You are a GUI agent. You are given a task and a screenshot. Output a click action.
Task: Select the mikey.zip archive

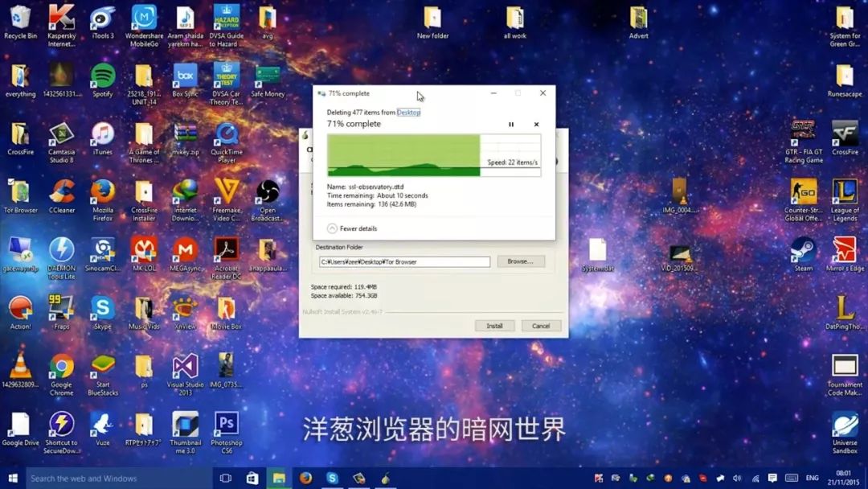(x=185, y=138)
